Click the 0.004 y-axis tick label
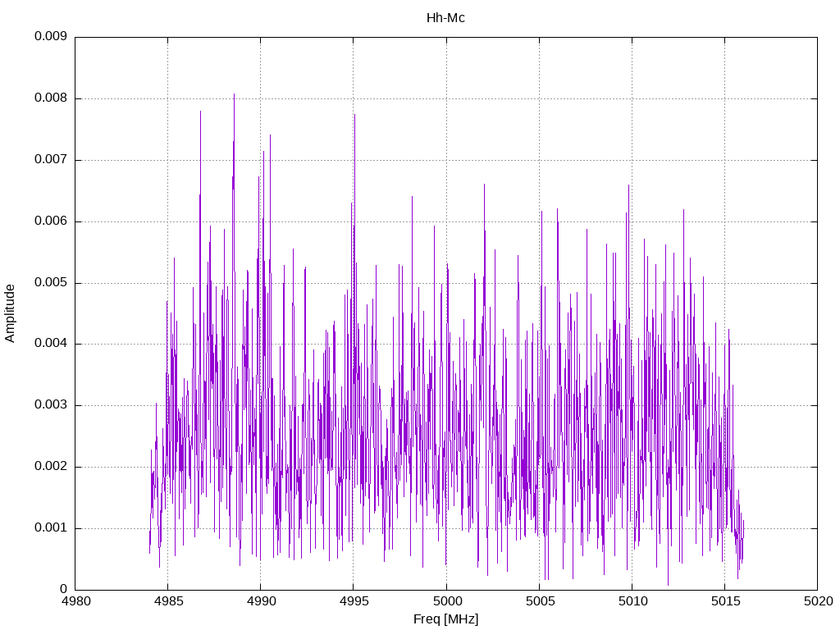 [x=51, y=344]
